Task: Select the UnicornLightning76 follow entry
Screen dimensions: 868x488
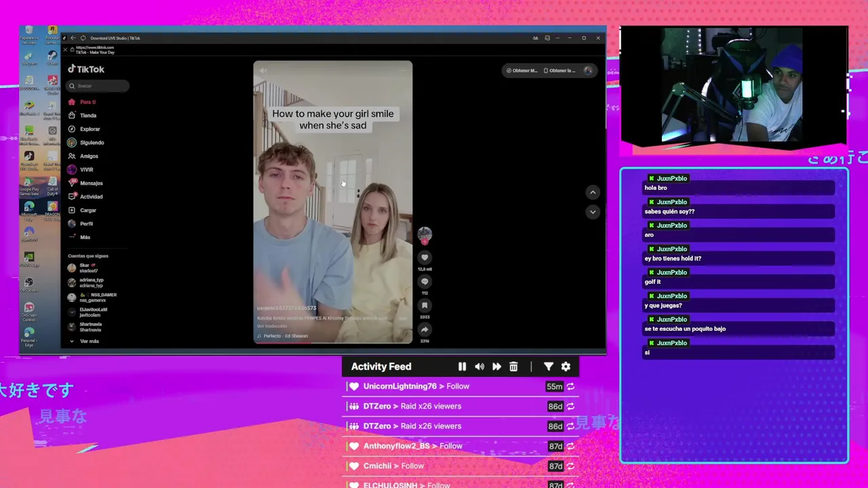Action: (x=461, y=386)
